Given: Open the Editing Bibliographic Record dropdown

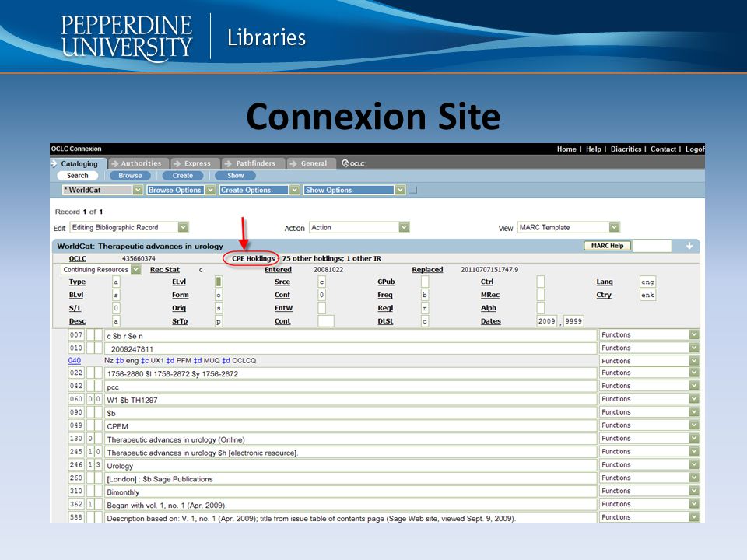Looking at the screenshot, I should click(x=129, y=228).
